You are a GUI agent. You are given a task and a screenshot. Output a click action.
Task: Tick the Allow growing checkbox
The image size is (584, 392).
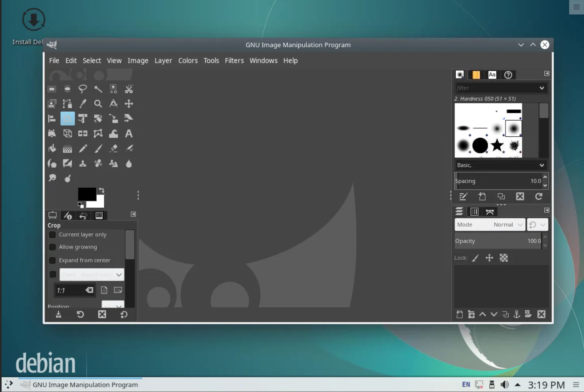52,247
